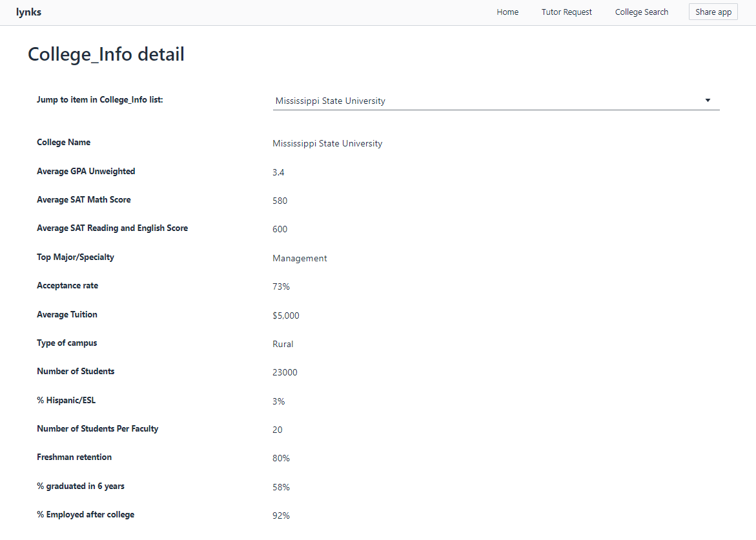Screen dimensions: 756x540
Task: Click the 'Jump to item in College_Info list' label
Action: pos(99,100)
